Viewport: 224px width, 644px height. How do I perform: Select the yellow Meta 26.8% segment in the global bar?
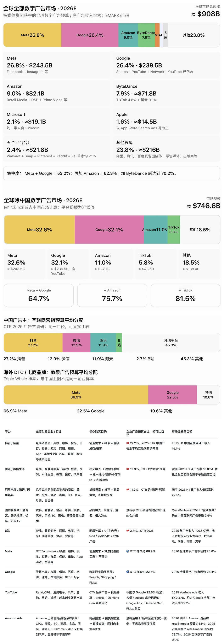(x=32, y=35)
